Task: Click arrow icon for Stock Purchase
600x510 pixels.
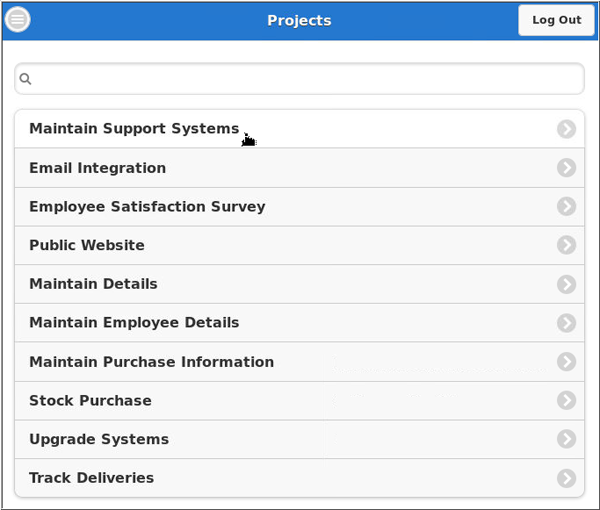Action: [x=566, y=401]
